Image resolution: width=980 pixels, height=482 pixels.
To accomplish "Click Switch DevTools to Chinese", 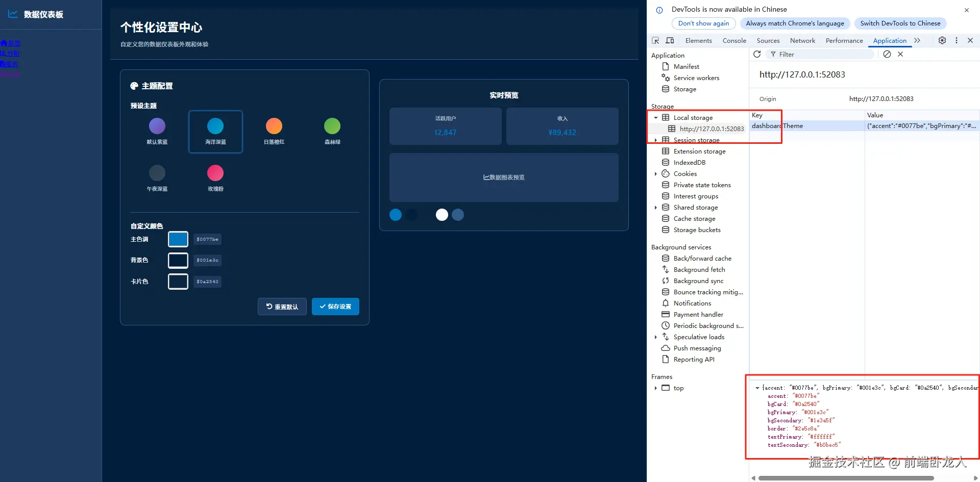I will [x=900, y=23].
